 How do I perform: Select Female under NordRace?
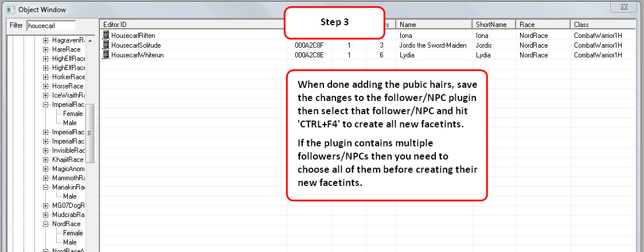pos(73,233)
